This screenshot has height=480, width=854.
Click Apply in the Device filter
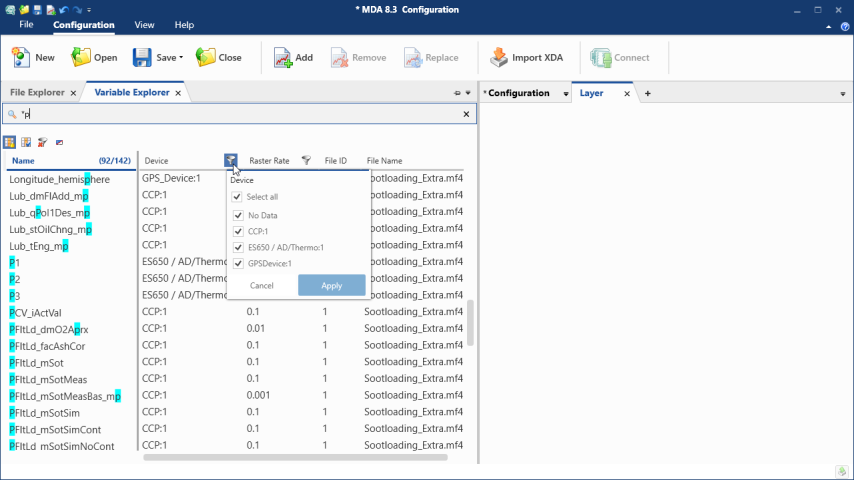pyautogui.click(x=331, y=286)
